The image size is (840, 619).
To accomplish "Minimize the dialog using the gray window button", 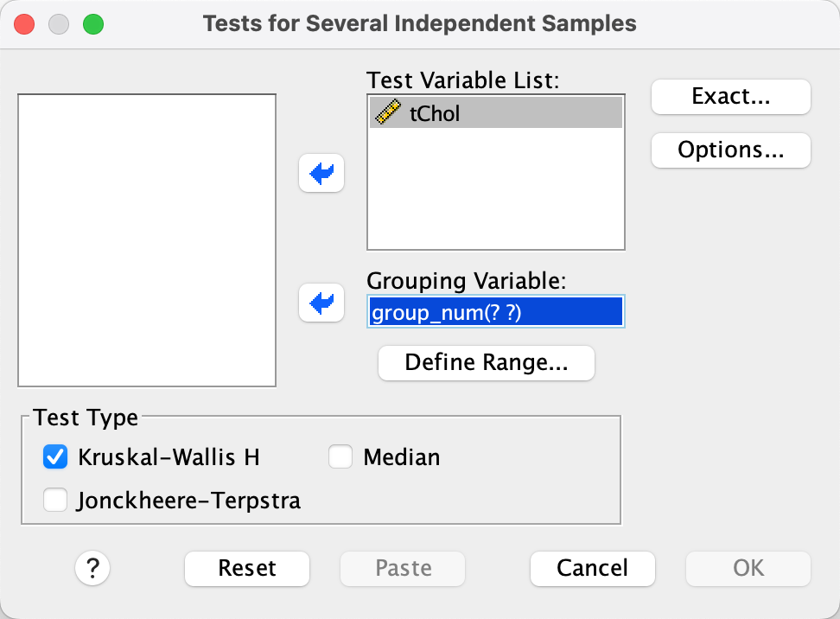I will click(x=59, y=23).
